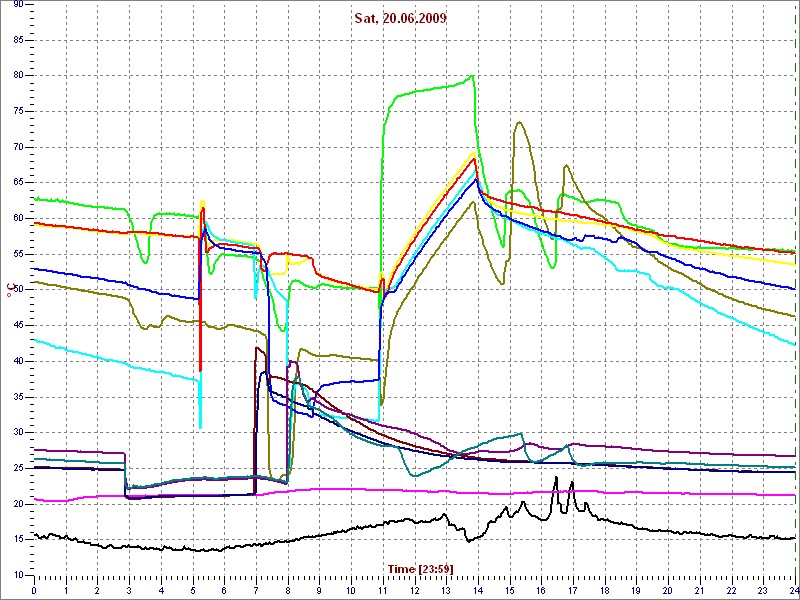
Task: Click the 90 value at top of the temperature axis
Action: pyautogui.click(x=18, y=5)
